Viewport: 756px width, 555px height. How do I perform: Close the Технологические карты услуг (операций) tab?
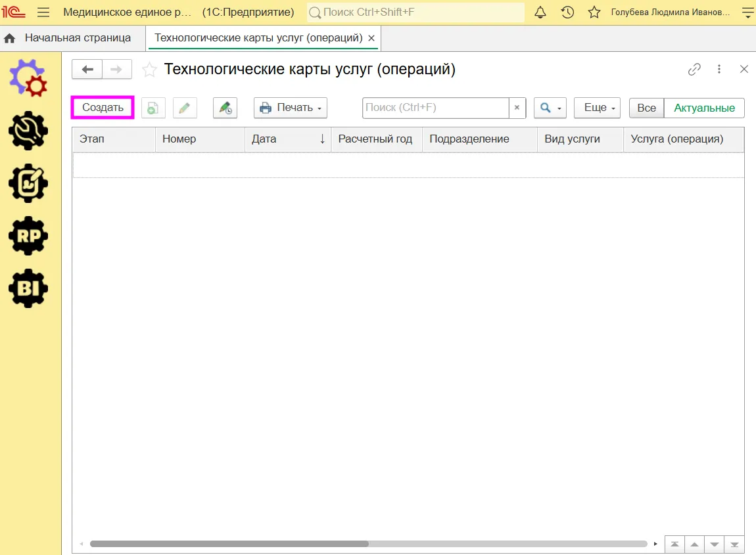pyautogui.click(x=371, y=38)
